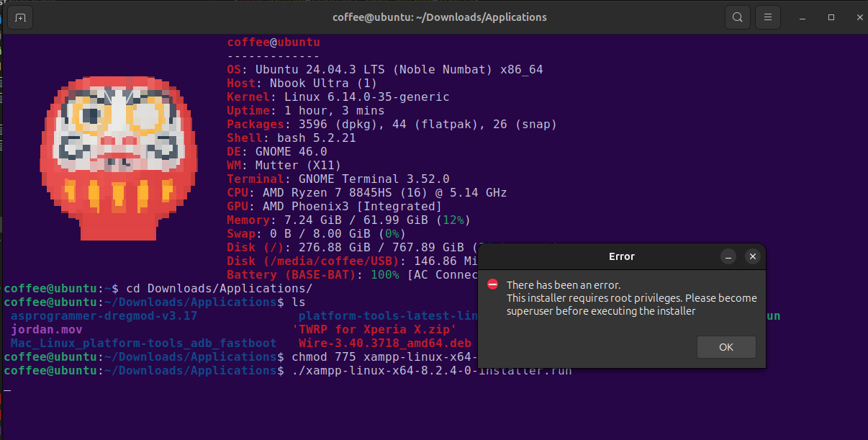The image size is (868, 440).
Task: Open a new terminal tab
Action: coord(20,17)
